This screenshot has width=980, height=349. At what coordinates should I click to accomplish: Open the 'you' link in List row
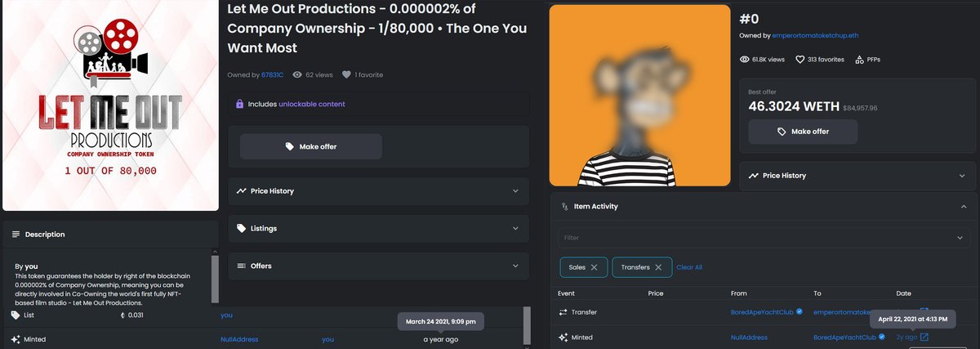click(x=226, y=315)
